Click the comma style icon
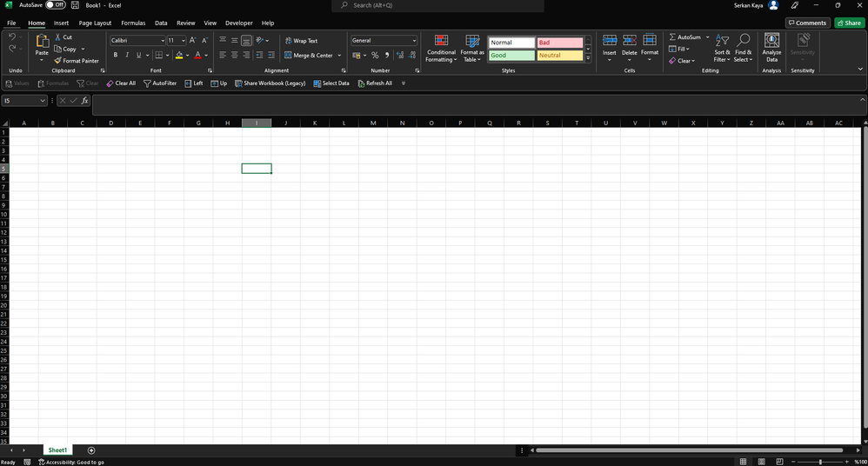Screen dimensions: 868x466 tap(387, 55)
